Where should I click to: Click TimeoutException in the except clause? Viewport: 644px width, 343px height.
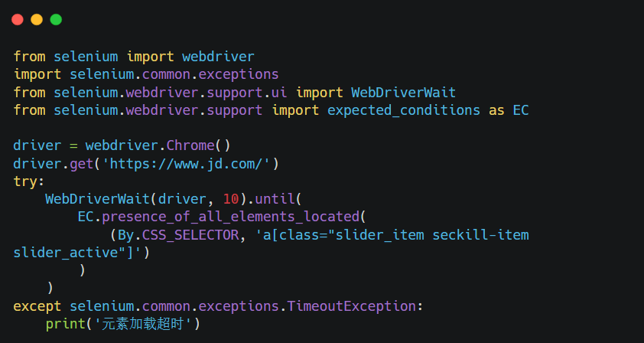click(351, 306)
